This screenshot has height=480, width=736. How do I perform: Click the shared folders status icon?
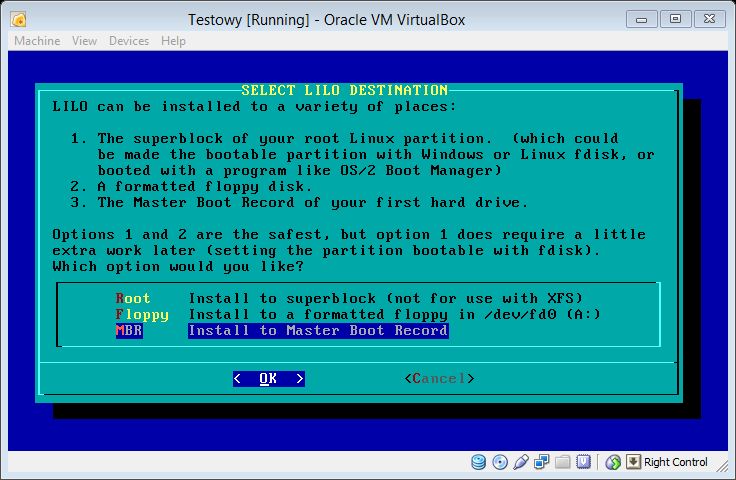tap(562, 462)
